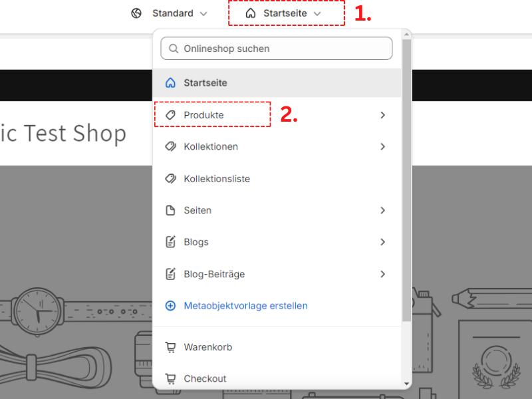
Task: Click the Checkout cart icon
Action: point(171,378)
